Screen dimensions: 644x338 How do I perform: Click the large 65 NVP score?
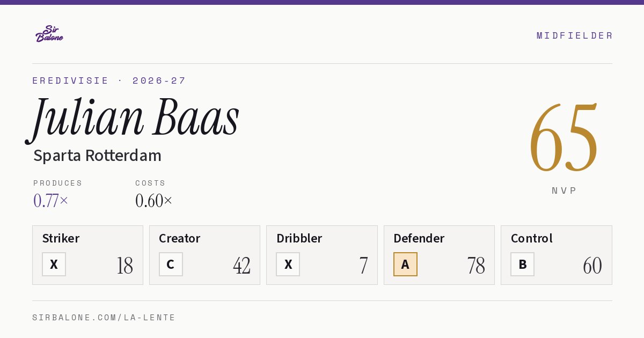coord(563,138)
